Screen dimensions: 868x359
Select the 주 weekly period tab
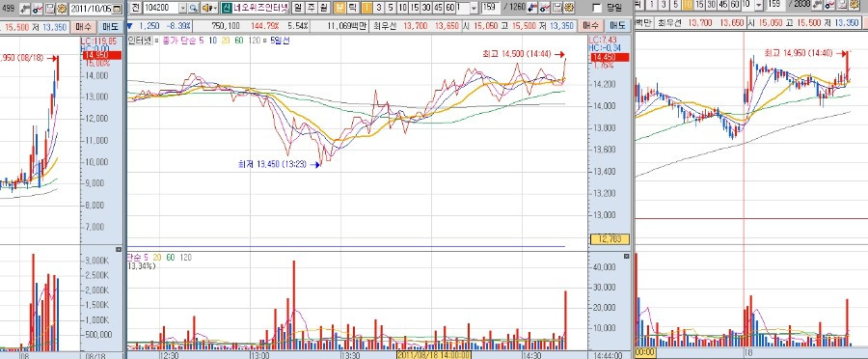(x=311, y=9)
